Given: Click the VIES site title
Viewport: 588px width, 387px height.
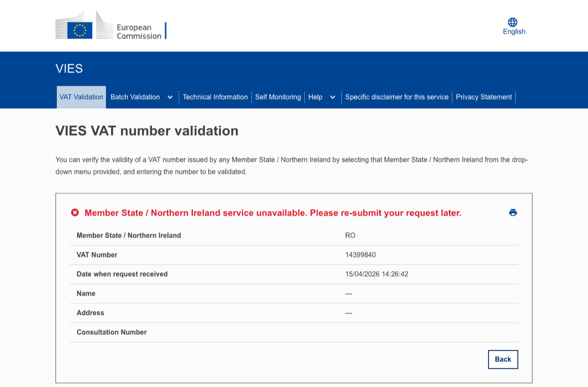Looking at the screenshot, I should point(69,69).
